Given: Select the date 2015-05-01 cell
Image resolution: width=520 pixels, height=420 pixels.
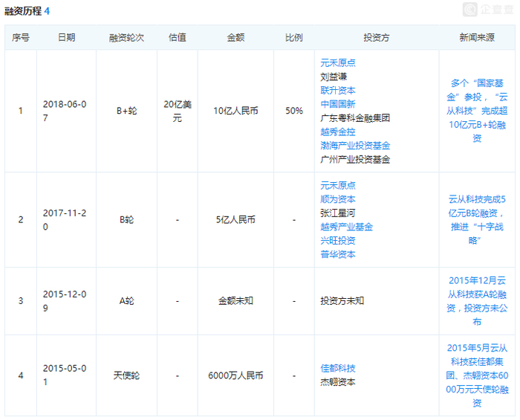Looking at the screenshot, I should click(65, 375).
